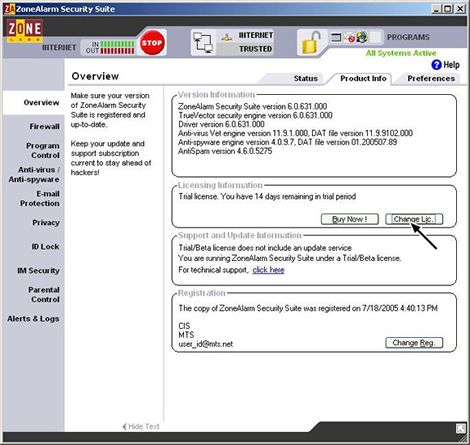Click Hide Text to collapse help text
The width and height of the screenshot is (470, 445).
tap(141, 426)
